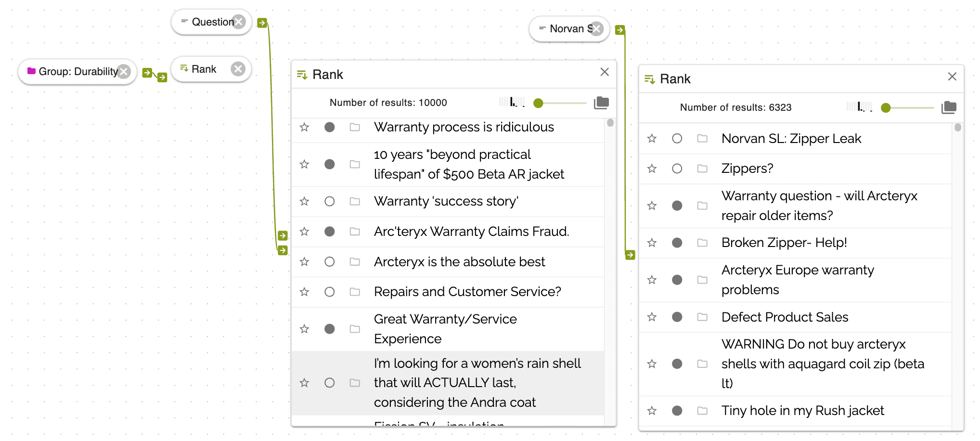
Task: Click folder icon next to 'Zippers?' result
Action: 702,169
